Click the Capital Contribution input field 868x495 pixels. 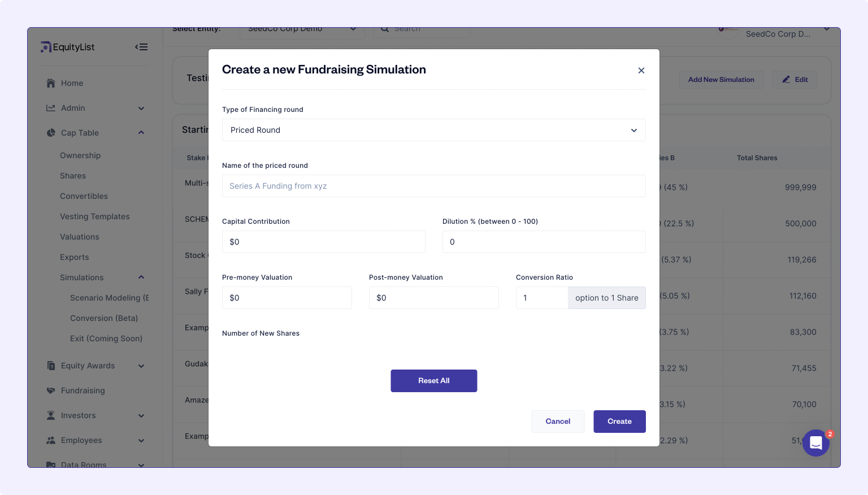(x=324, y=242)
